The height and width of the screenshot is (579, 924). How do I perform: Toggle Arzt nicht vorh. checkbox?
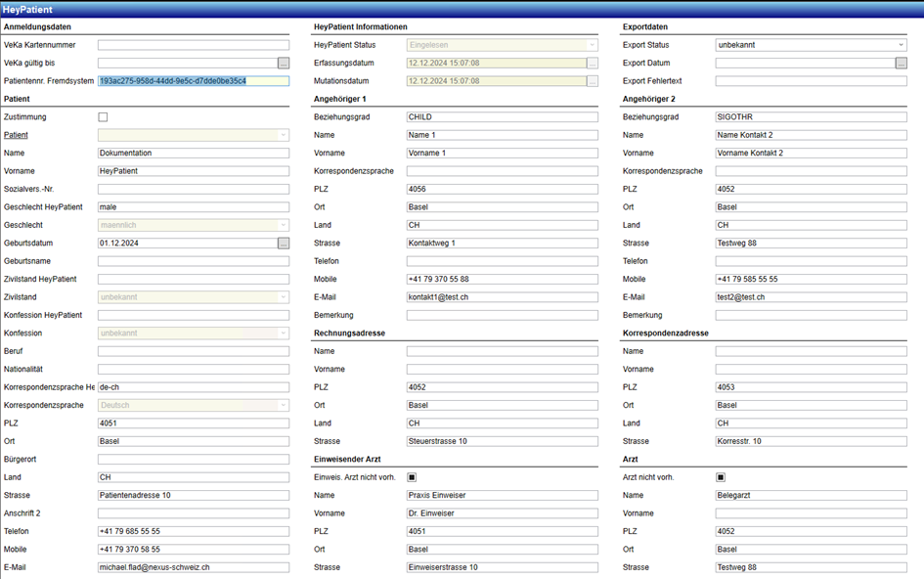pyautogui.click(x=721, y=477)
